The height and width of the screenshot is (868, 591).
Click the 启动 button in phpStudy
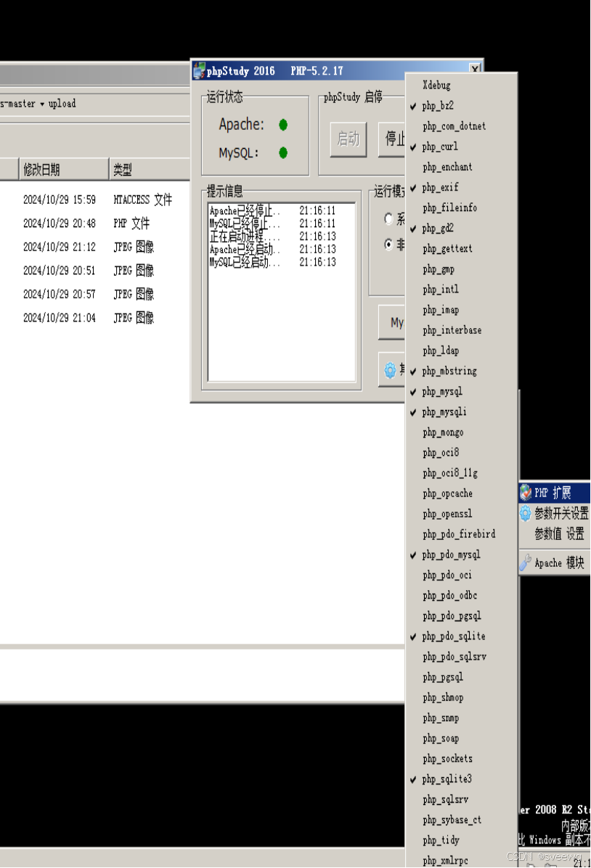349,139
